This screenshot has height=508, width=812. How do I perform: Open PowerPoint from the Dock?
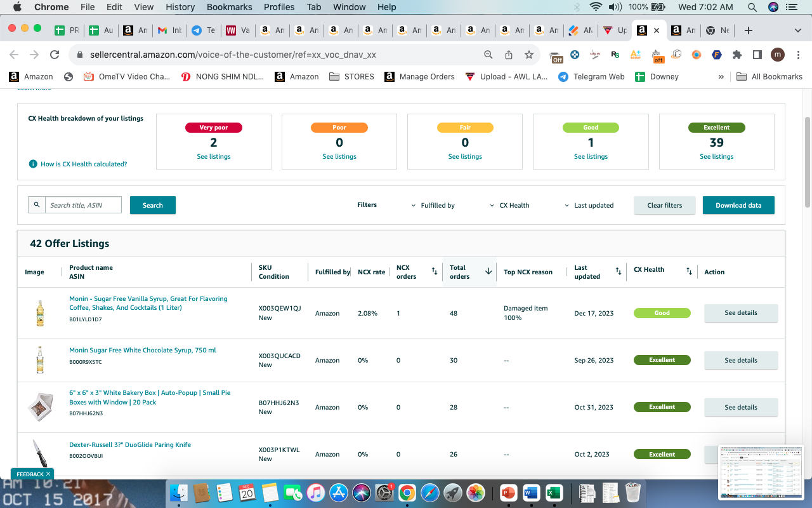(x=509, y=492)
